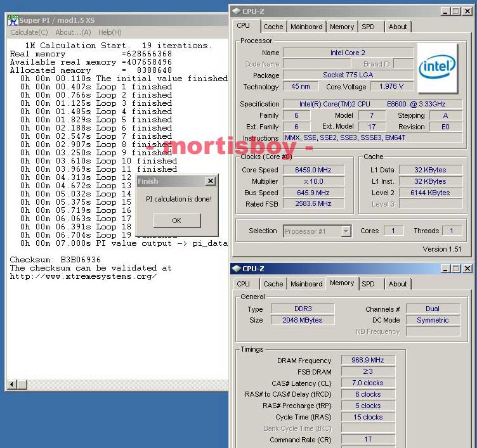Image resolution: width=477 pixels, height=448 pixels.
Task: Select the CPU tab in lower CPU-Z window
Action: (244, 284)
